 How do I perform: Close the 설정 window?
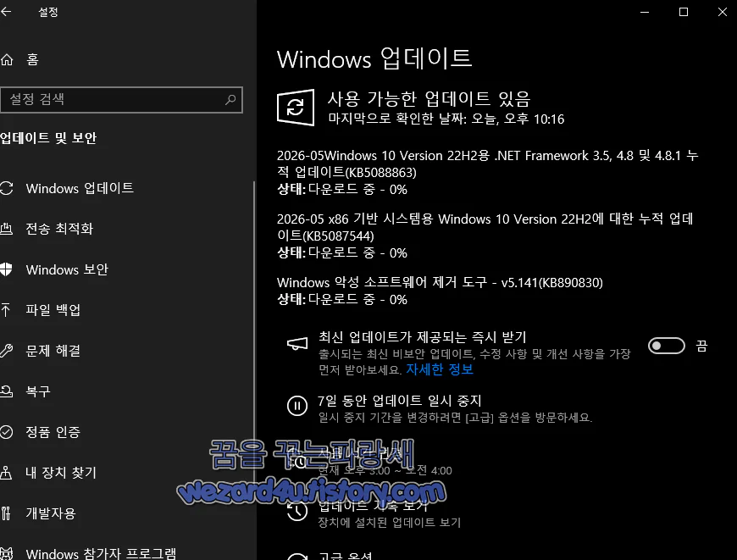pos(723,12)
